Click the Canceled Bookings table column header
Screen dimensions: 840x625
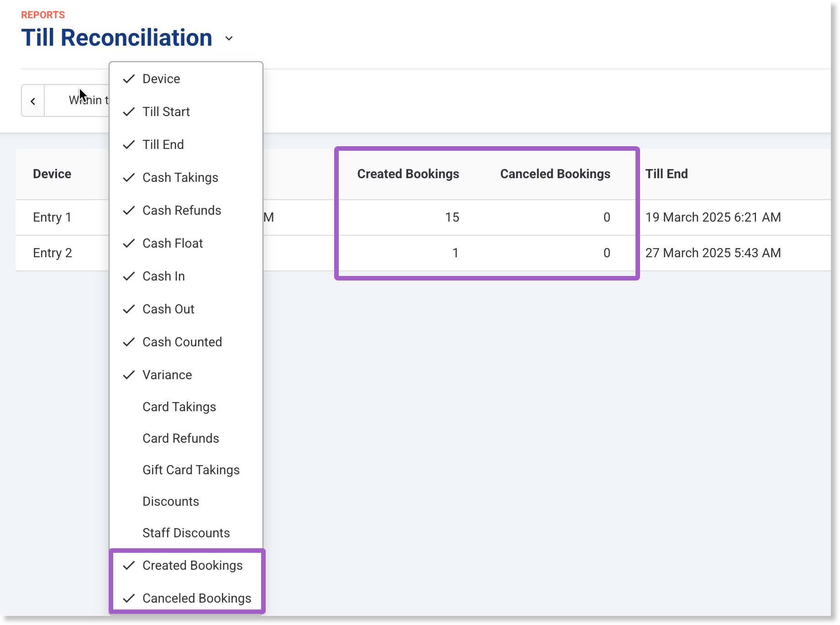(x=555, y=174)
